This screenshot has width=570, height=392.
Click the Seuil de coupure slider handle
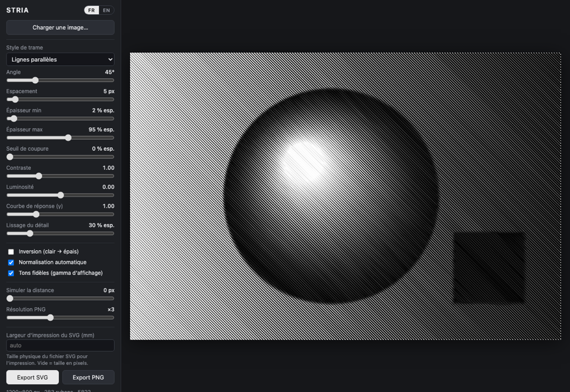(x=10, y=157)
